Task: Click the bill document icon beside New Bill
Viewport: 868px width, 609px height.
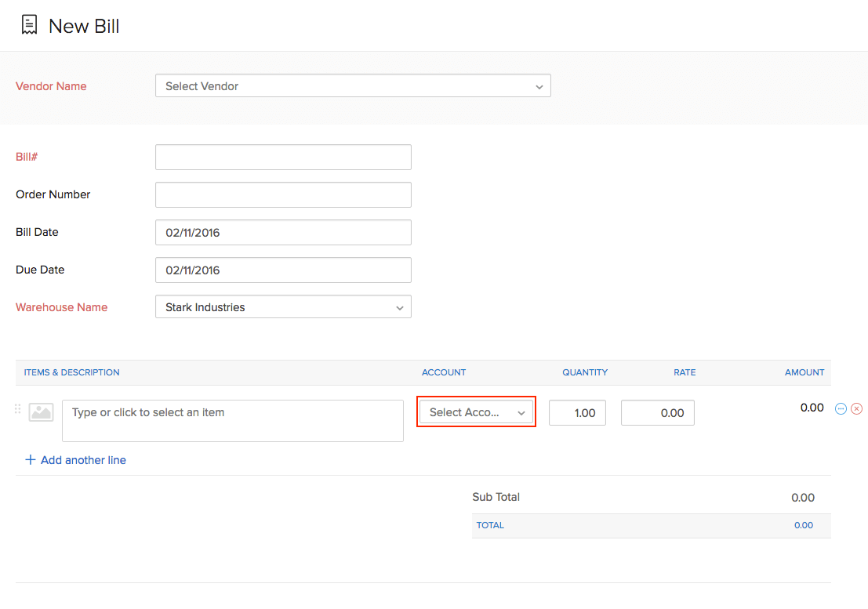Action: click(x=29, y=24)
